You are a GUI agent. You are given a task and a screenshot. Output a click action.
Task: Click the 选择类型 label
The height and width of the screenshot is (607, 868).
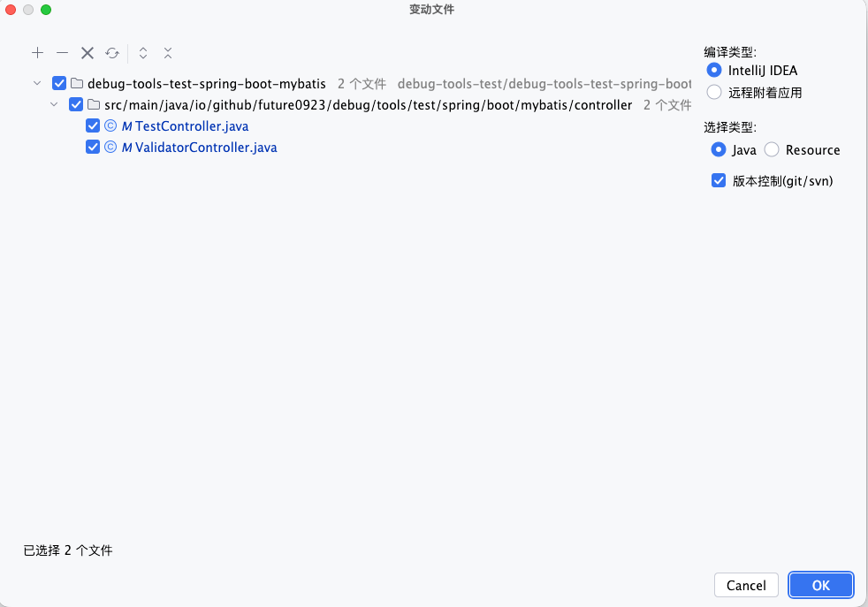[729, 127]
